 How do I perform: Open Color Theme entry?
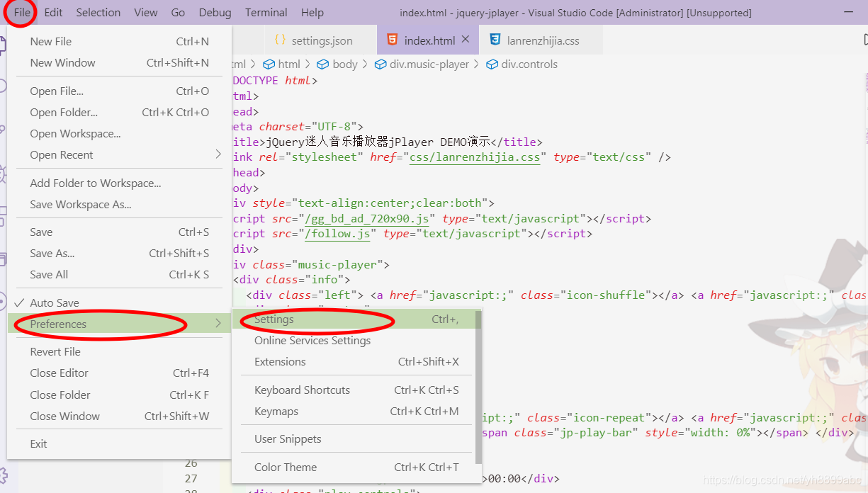click(x=354, y=467)
